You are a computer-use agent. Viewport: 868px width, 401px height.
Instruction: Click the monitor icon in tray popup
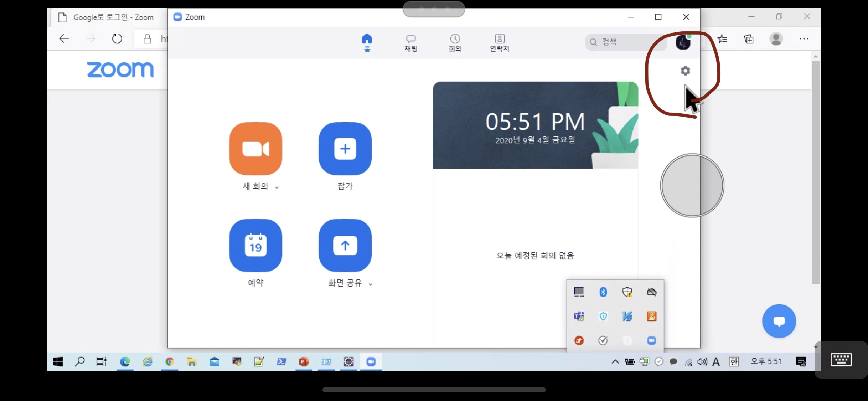579,292
